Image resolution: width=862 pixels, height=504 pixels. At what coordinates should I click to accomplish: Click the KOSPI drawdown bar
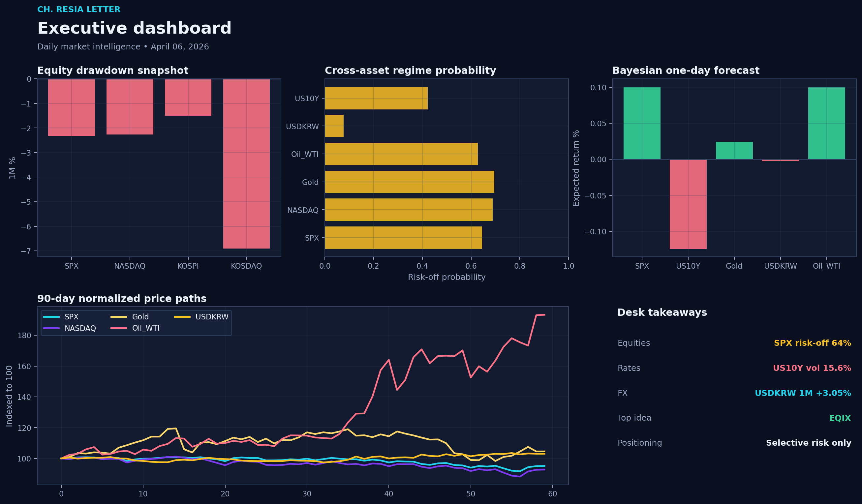(188, 98)
